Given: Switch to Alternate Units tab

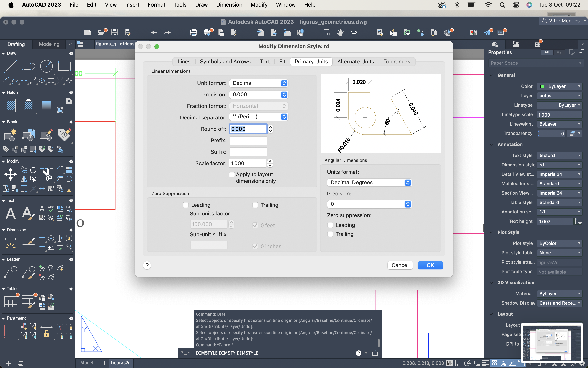Looking at the screenshot, I should click(355, 62).
